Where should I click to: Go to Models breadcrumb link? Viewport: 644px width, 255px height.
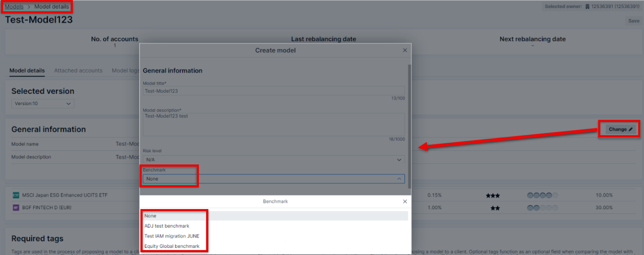pos(14,7)
